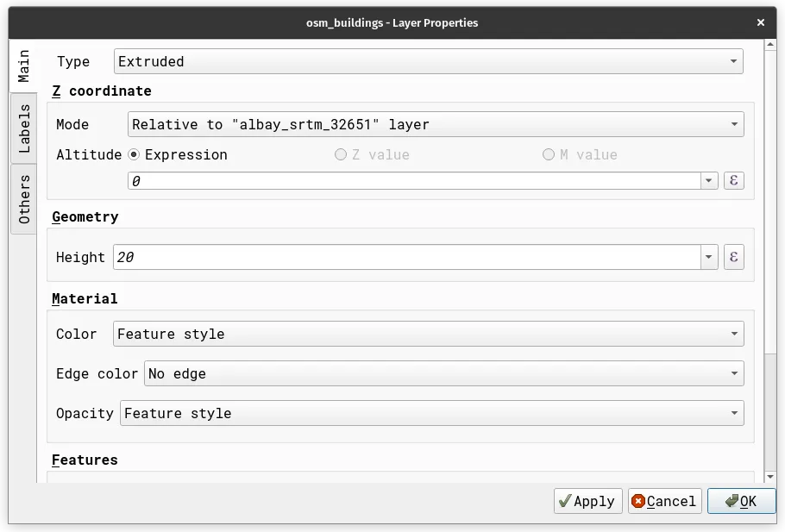The image size is (785, 532).
Task: Open the expression builder for Height
Action: point(733,257)
